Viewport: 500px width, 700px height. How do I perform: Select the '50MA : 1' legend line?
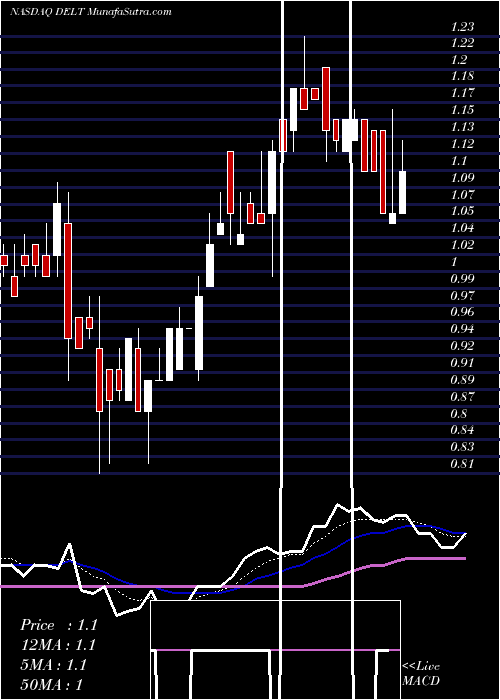(x=52, y=685)
